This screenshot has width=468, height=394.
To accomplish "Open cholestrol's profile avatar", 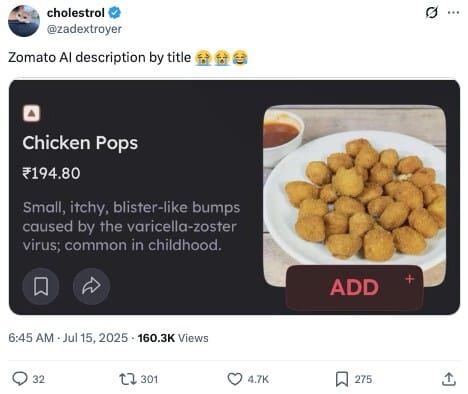I will point(24,21).
